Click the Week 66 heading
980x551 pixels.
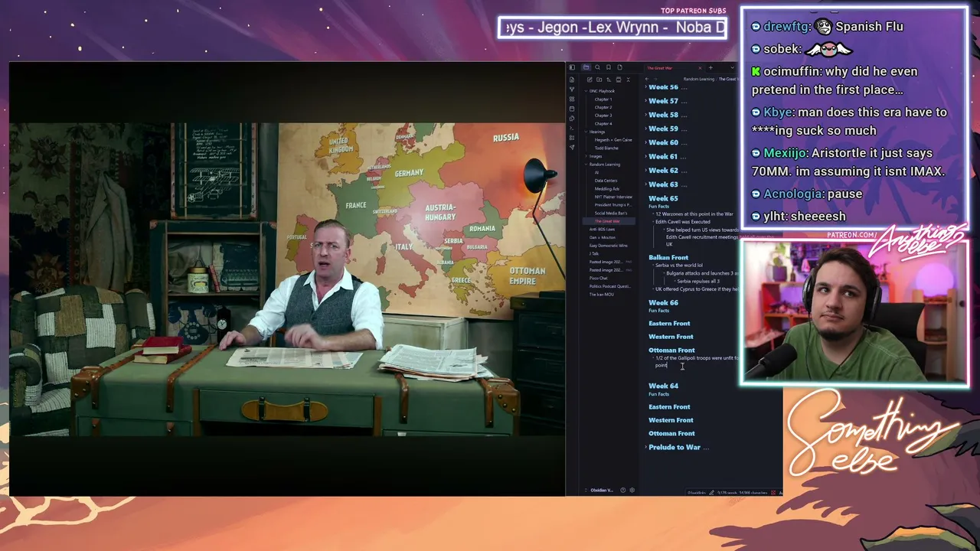click(663, 302)
